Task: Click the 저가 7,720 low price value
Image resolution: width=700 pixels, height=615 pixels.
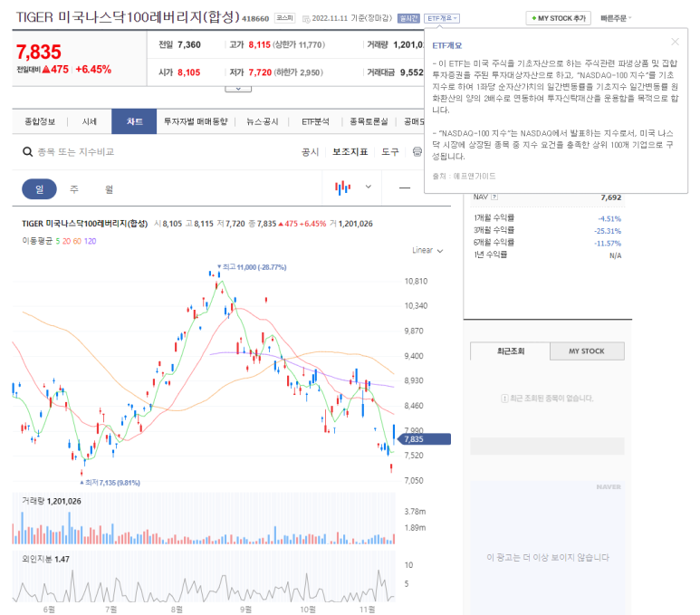Action: point(260,72)
